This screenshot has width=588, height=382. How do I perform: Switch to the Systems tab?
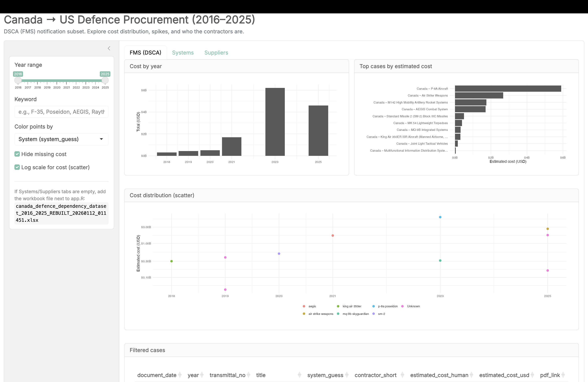183,53
